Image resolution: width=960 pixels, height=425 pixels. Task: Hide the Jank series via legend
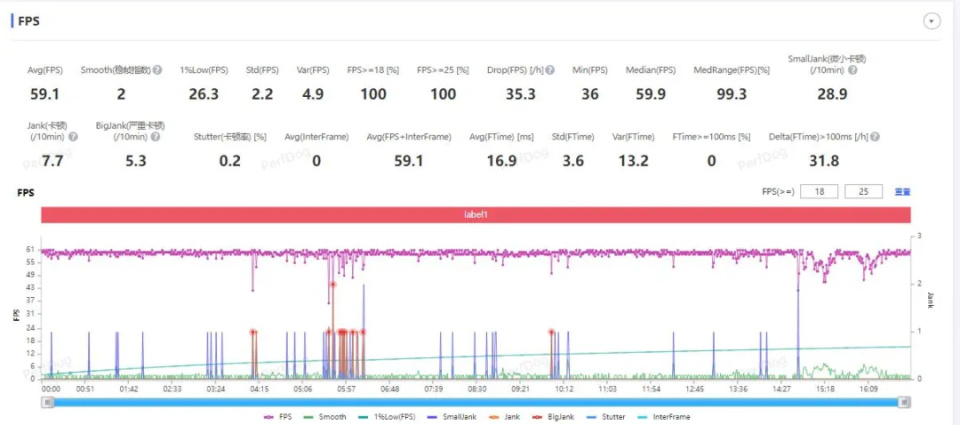pyautogui.click(x=505, y=417)
